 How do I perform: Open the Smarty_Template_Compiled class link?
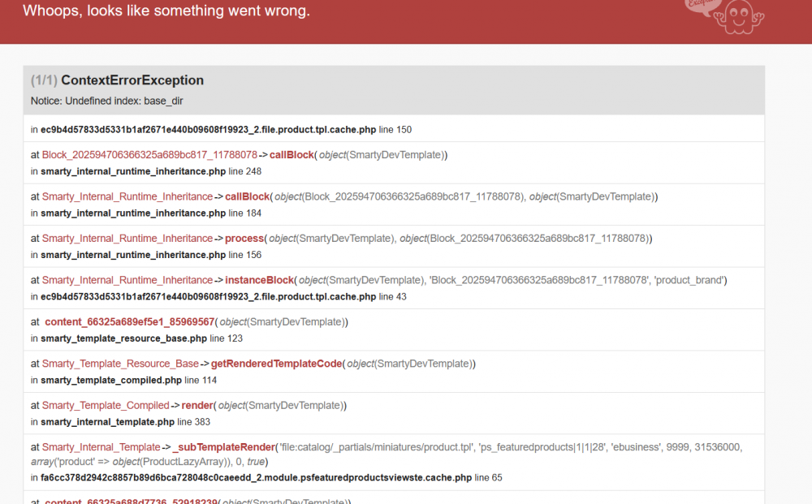pos(106,405)
